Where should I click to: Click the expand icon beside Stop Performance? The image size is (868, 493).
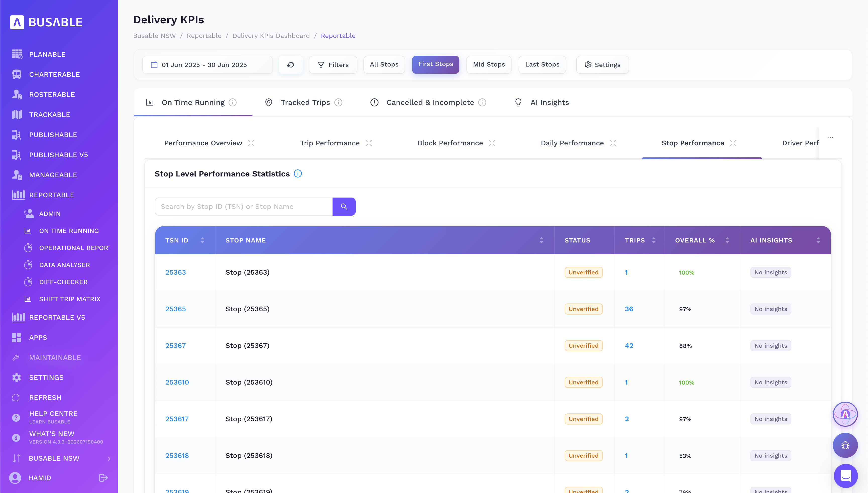coord(733,143)
